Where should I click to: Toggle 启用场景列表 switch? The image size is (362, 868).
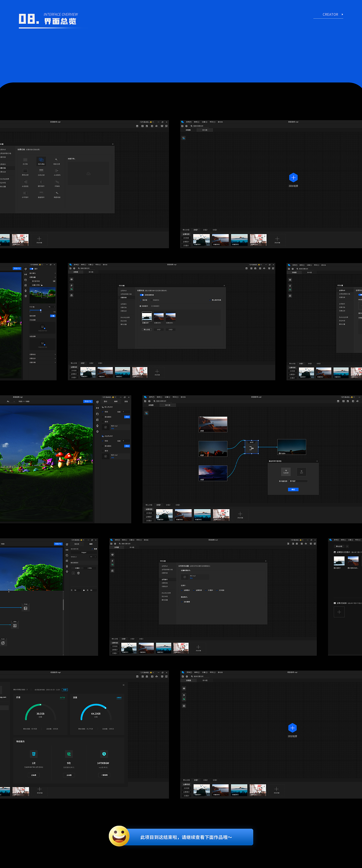coord(142,295)
